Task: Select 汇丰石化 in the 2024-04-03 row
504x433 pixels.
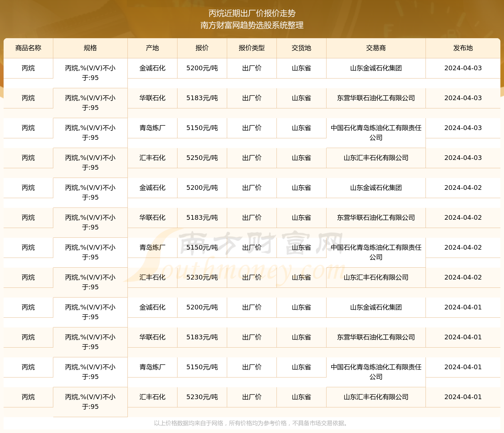Action: point(152,158)
